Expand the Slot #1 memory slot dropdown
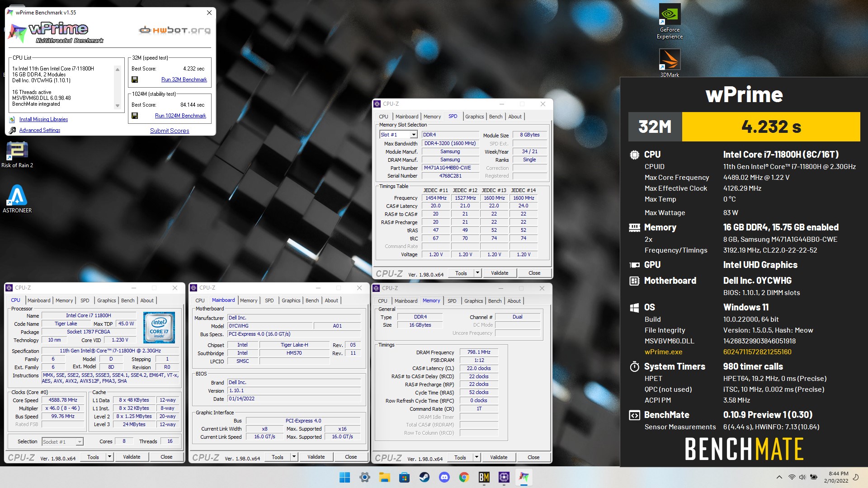868x488 pixels. pyautogui.click(x=413, y=135)
